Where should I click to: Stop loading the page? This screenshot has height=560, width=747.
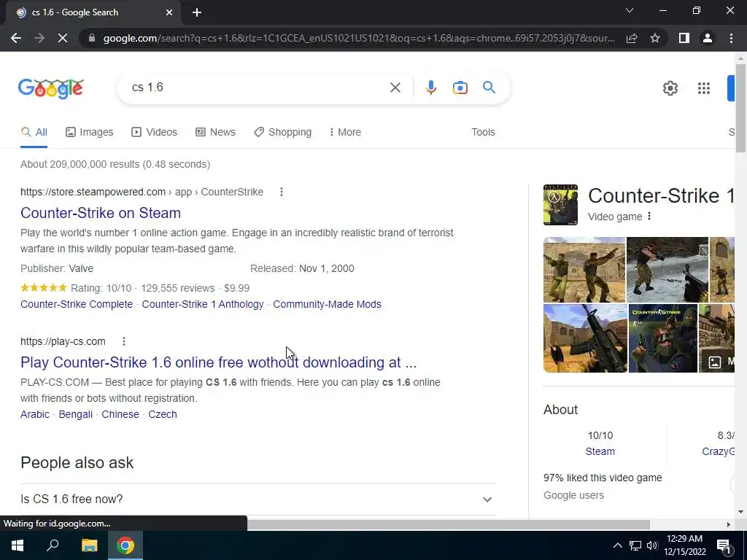click(63, 38)
